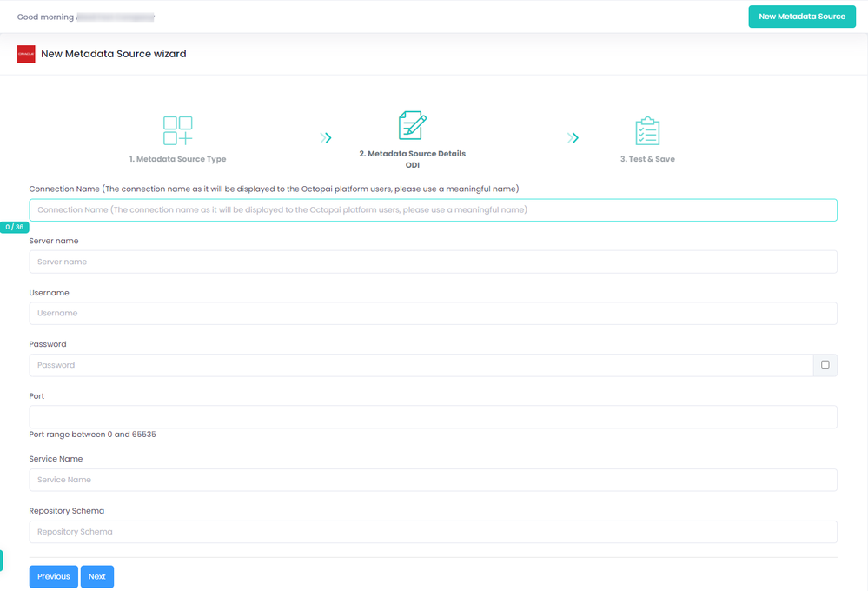This screenshot has width=868, height=591.
Task: Focus the Username text box
Action: pyautogui.click(x=433, y=314)
